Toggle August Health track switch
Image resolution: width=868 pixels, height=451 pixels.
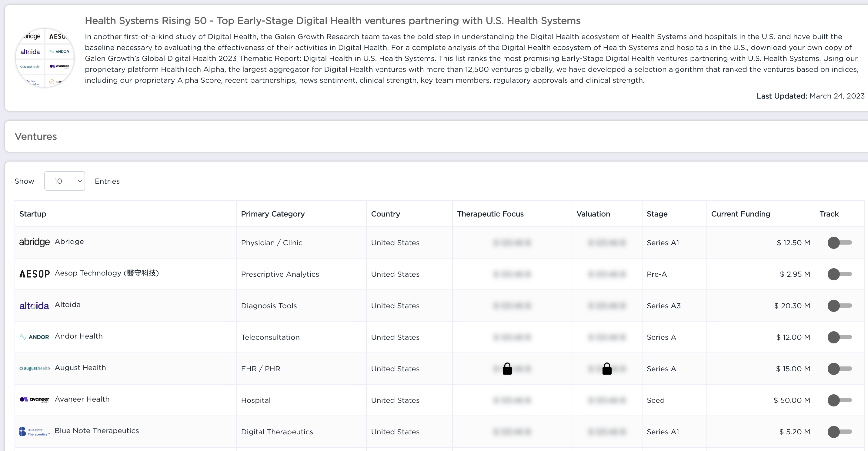tap(839, 369)
